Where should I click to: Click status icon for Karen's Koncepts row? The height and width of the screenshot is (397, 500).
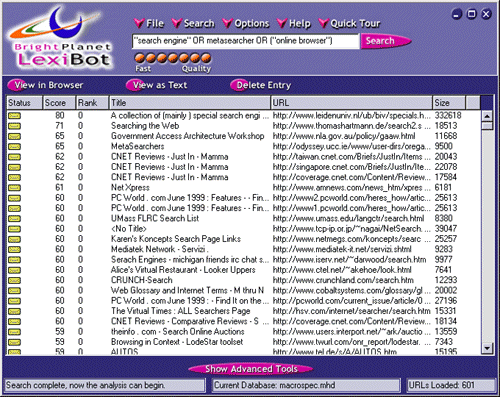pos(14,239)
